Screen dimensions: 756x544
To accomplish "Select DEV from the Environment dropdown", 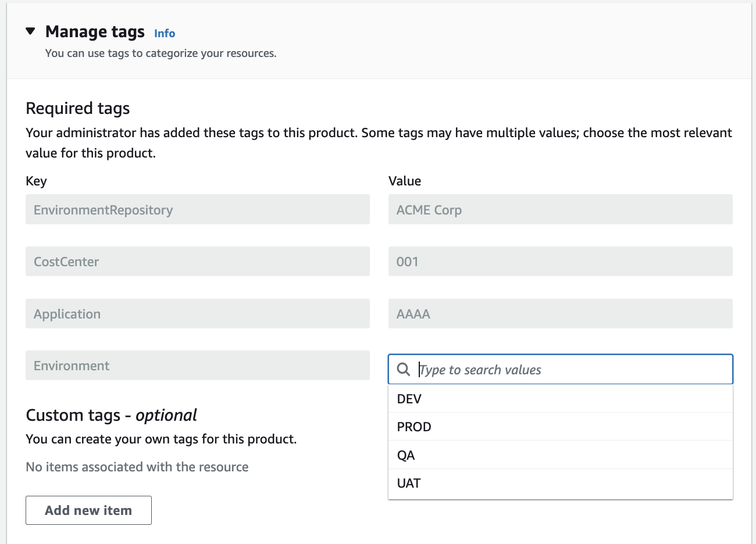I will tap(561, 399).
